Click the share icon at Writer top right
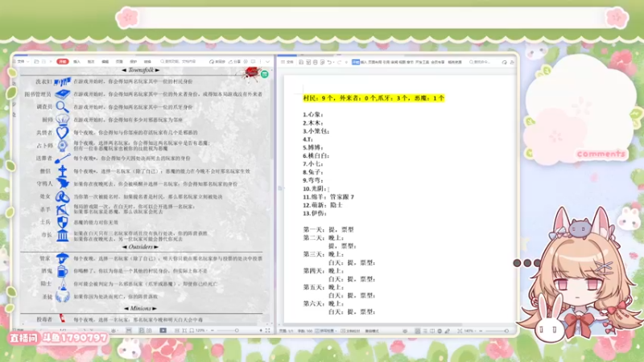This screenshot has height=362, width=644. [x=512, y=63]
